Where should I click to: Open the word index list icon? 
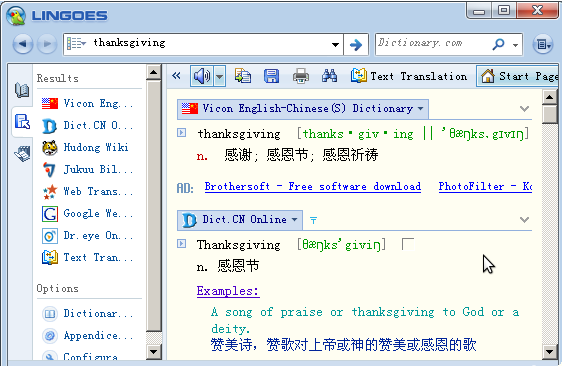(76, 43)
